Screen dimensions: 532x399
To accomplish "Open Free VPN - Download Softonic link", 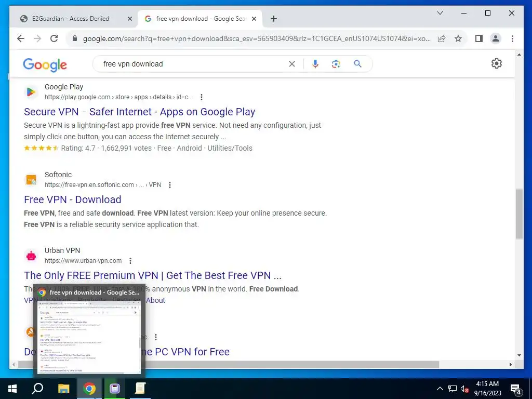I will (73, 199).
